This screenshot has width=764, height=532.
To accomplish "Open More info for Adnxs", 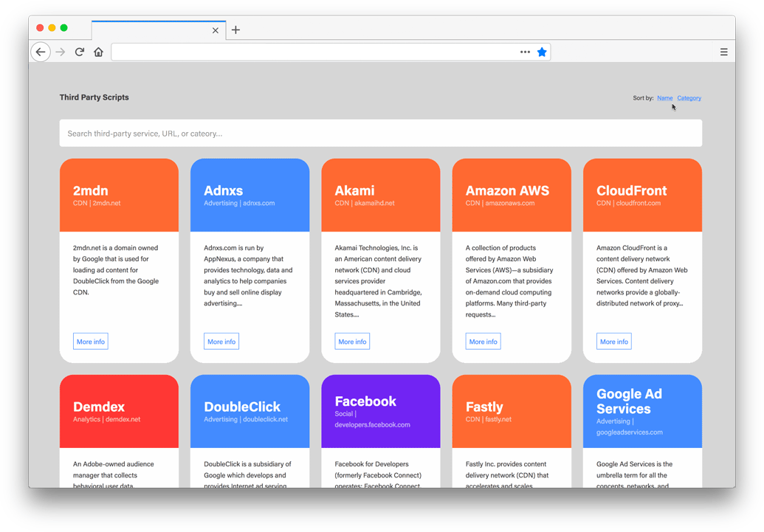I will (x=221, y=342).
